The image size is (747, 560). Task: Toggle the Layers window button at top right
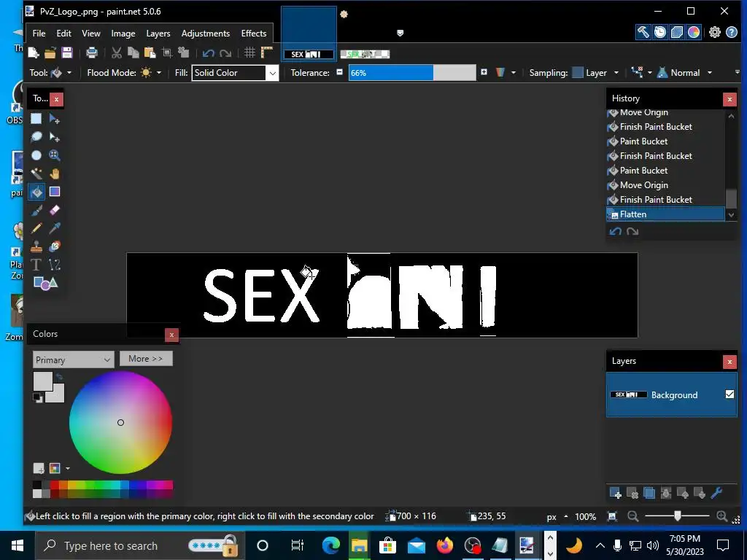click(x=676, y=32)
